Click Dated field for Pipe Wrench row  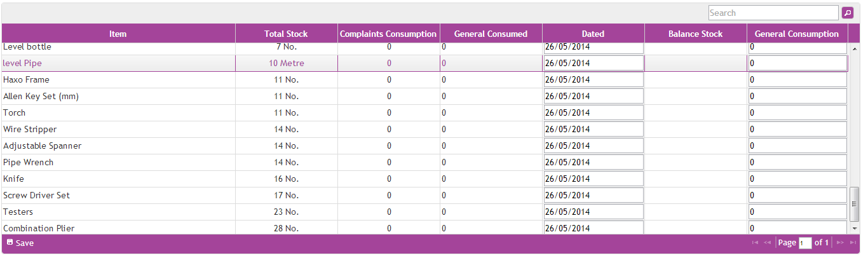[593, 163]
